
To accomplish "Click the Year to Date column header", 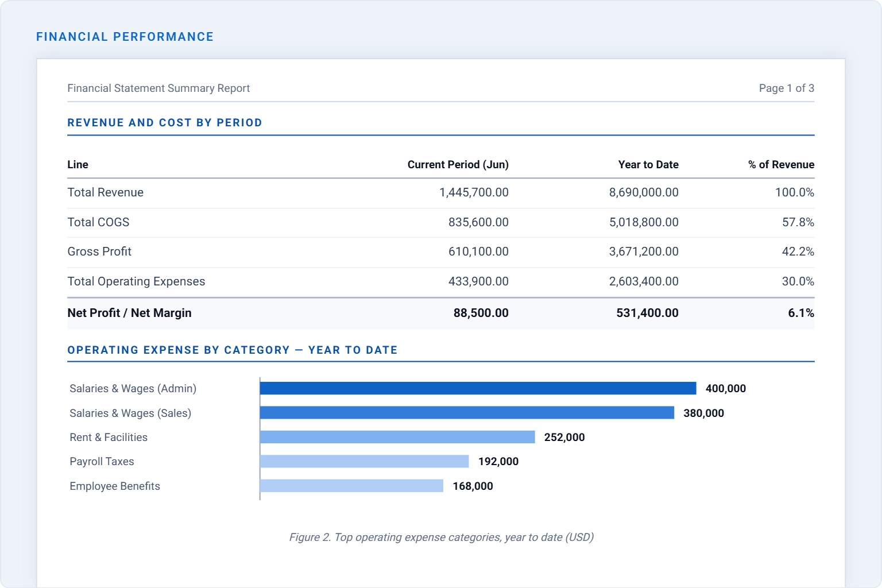I will [x=648, y=165].
